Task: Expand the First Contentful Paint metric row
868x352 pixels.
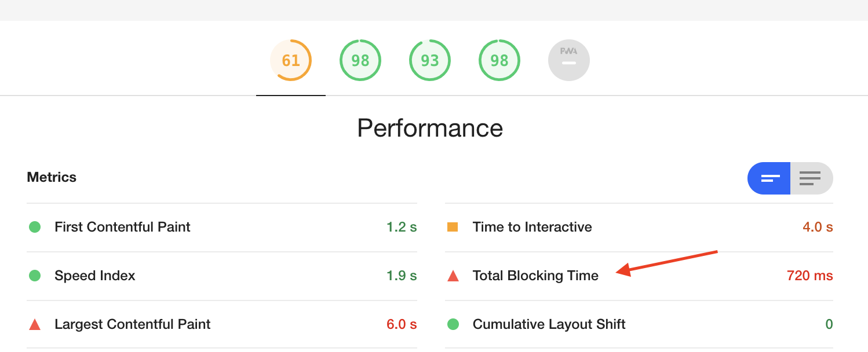Action: click(x=222, y=228)
